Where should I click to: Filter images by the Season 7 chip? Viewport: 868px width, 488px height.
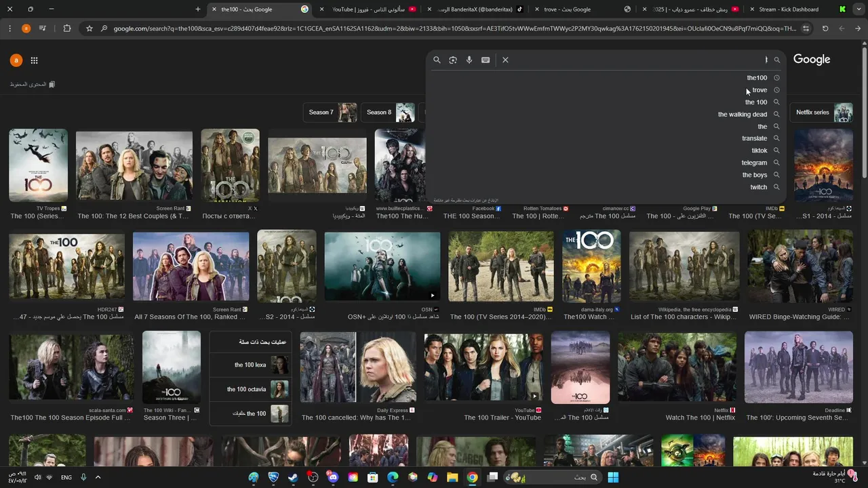pyautogui.click(x=330, y=113)
